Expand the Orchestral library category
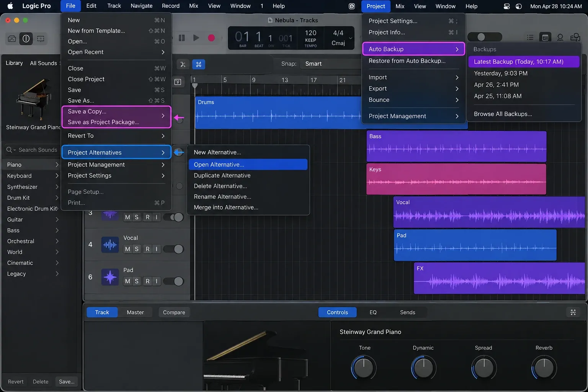The image size is (588, 392). tap(33, 241)
